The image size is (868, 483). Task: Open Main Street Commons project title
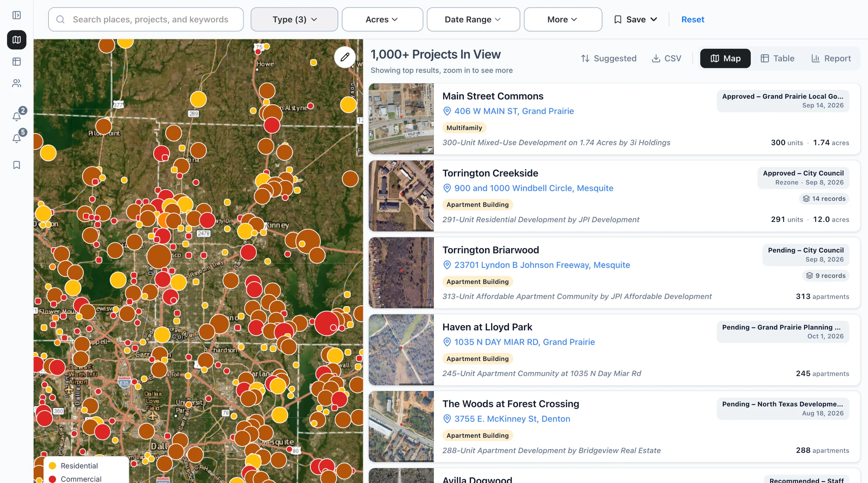493,96
